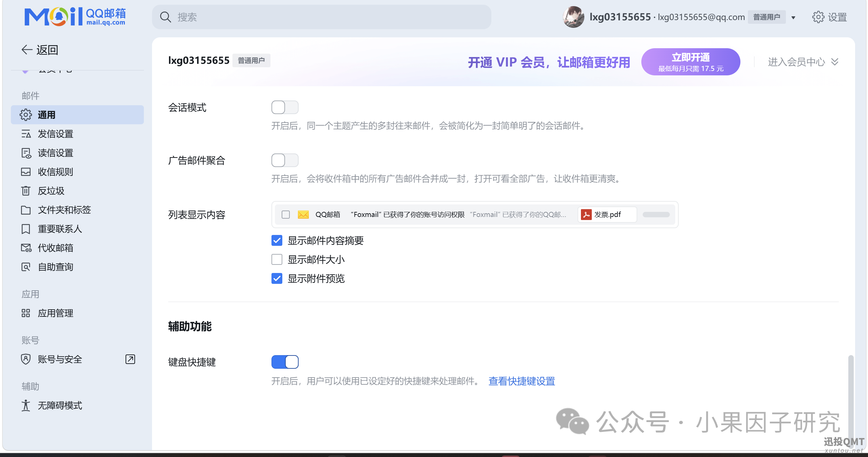Open 自助查询 search icon
This screenshot has height=457, width=868.
coord(26,267)
